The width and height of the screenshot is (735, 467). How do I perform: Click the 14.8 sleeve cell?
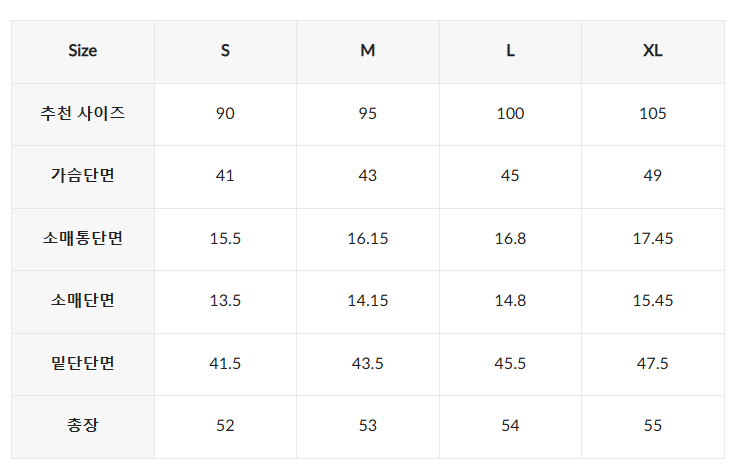(510, 301)
